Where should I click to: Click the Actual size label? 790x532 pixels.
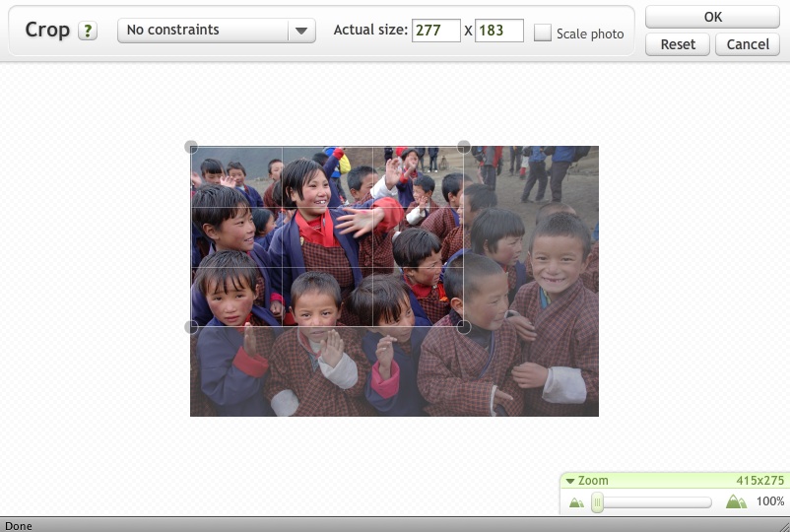pyautogui.click(x=370, y=30)
